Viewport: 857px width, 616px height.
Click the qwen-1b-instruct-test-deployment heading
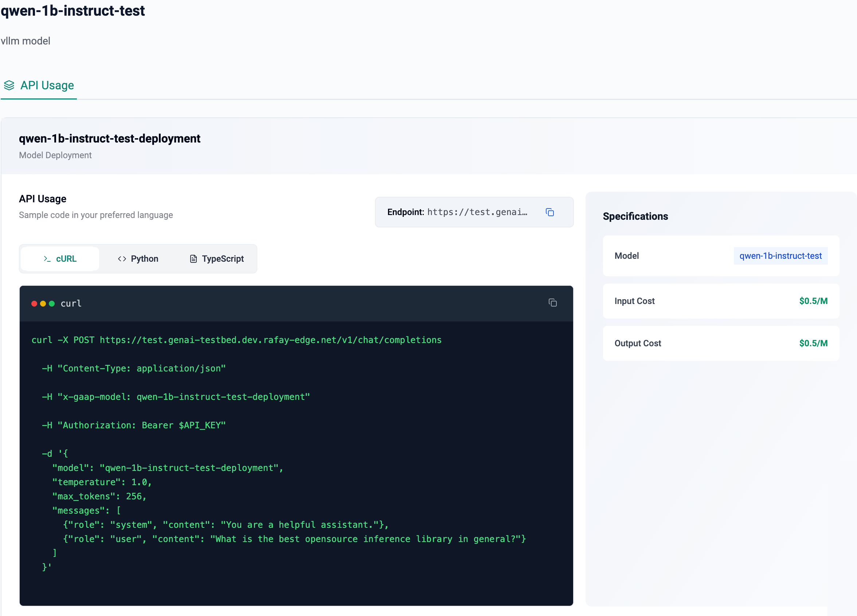click(x=110, y=139)
